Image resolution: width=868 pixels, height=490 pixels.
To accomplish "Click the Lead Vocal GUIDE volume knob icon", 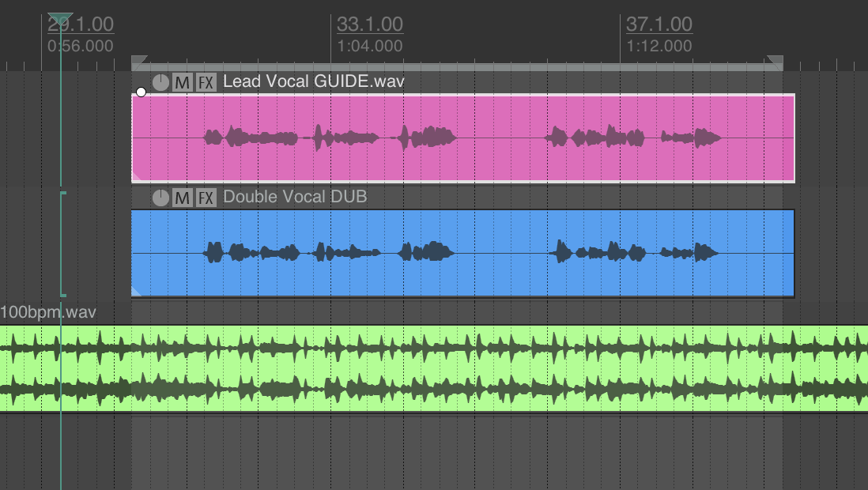I will (160, 82).
